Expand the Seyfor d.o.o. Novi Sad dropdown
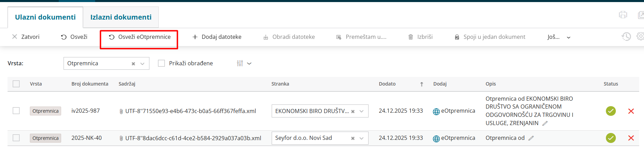Image resolution: width=644 pixels, height=156 pixels. coord(361,138)
